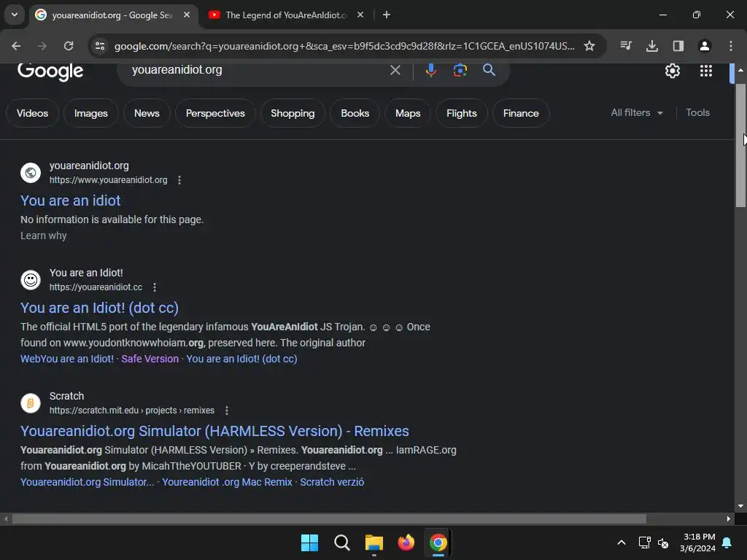Screen dimensions: 747x560
Task: Open 'You are an Idiot! (dot cc)' result title
Action: (x=99, y=308)
